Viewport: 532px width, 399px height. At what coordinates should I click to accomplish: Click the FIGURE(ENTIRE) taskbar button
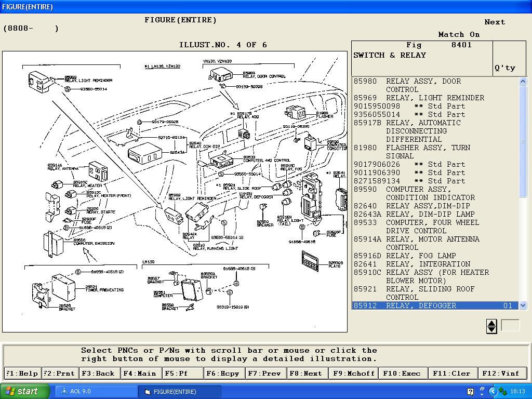(x=180, y=391)
